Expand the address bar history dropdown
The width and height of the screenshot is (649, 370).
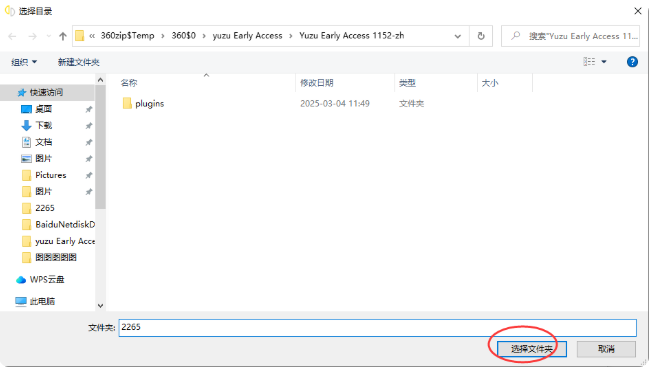[x=458, y=36]
